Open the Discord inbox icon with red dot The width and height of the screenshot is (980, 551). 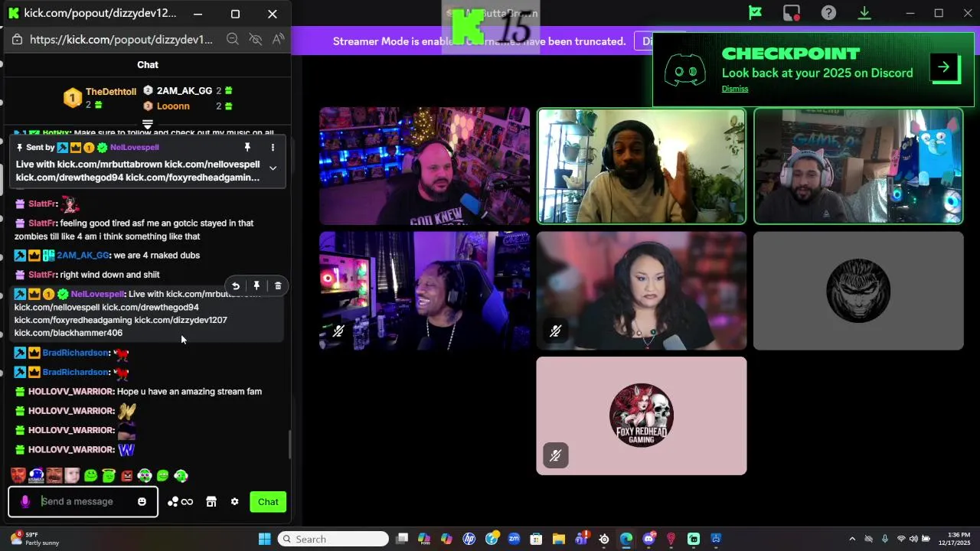[792, 13]
